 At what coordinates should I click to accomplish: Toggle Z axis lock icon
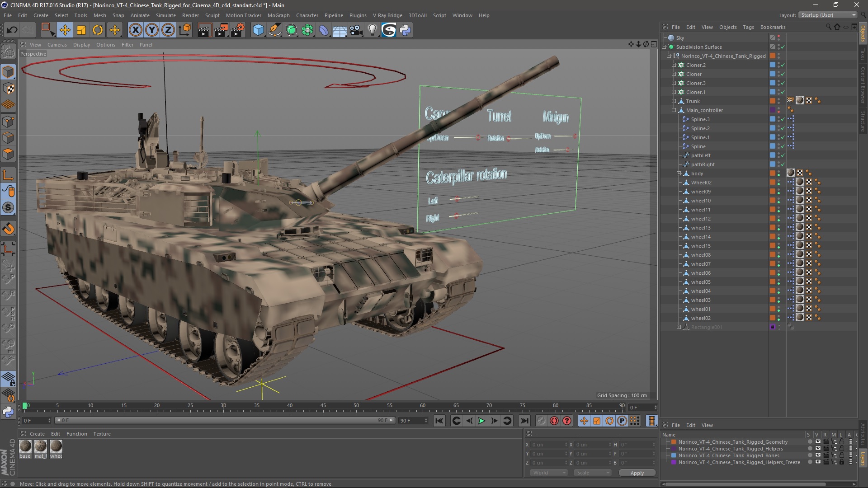pos(168,30)
